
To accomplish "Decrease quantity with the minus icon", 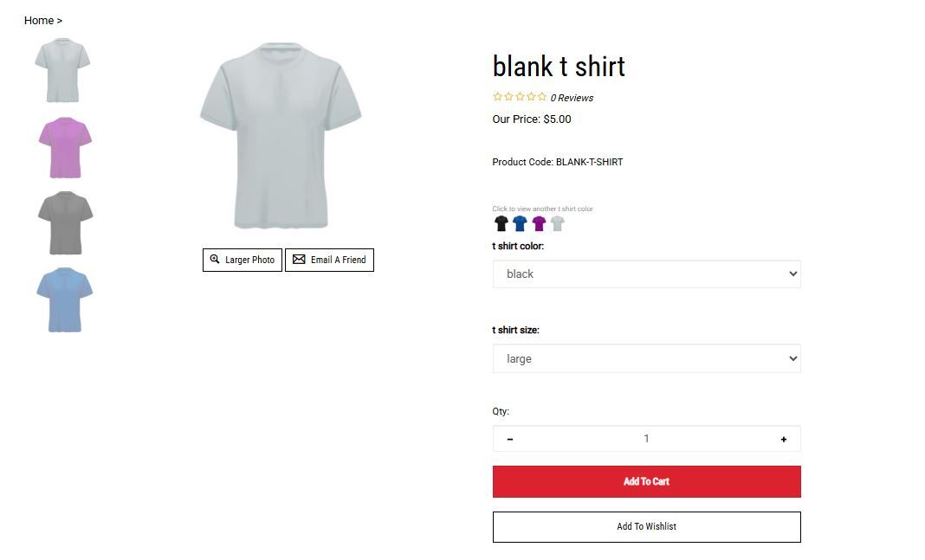I will point(510,439).
